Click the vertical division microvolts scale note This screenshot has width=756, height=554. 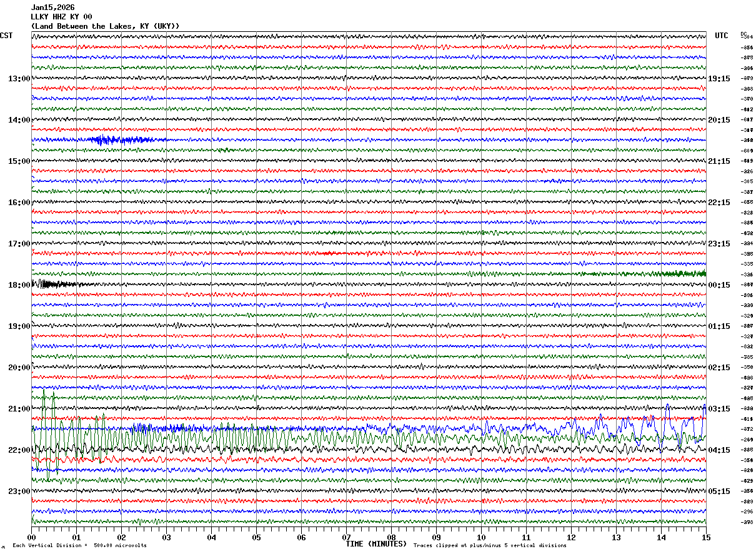point(79,546)
